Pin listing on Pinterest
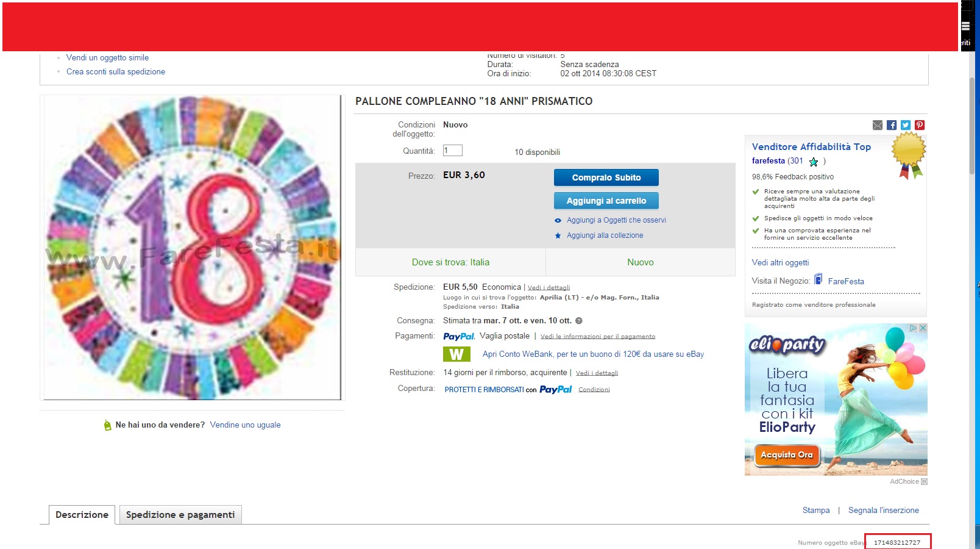The height and width of the screenshot is (549, 980). click(920, 125)
